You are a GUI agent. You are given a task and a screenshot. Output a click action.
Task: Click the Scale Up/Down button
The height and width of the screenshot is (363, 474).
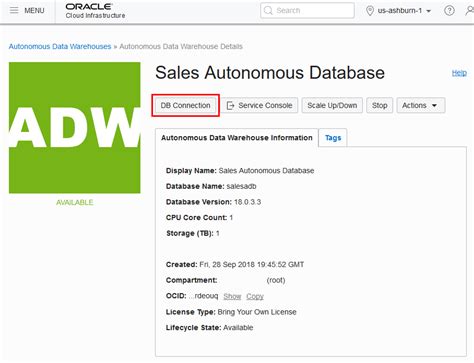(332, 106)
